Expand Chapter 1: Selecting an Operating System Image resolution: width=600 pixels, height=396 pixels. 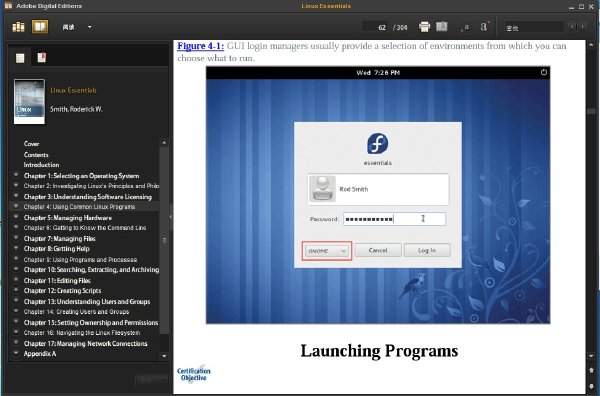click(x=16, y=175)
